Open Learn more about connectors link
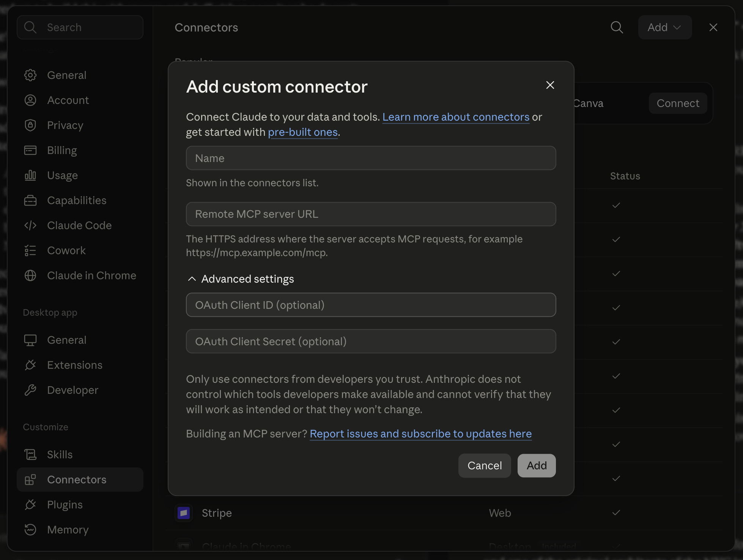 [456, 117]
